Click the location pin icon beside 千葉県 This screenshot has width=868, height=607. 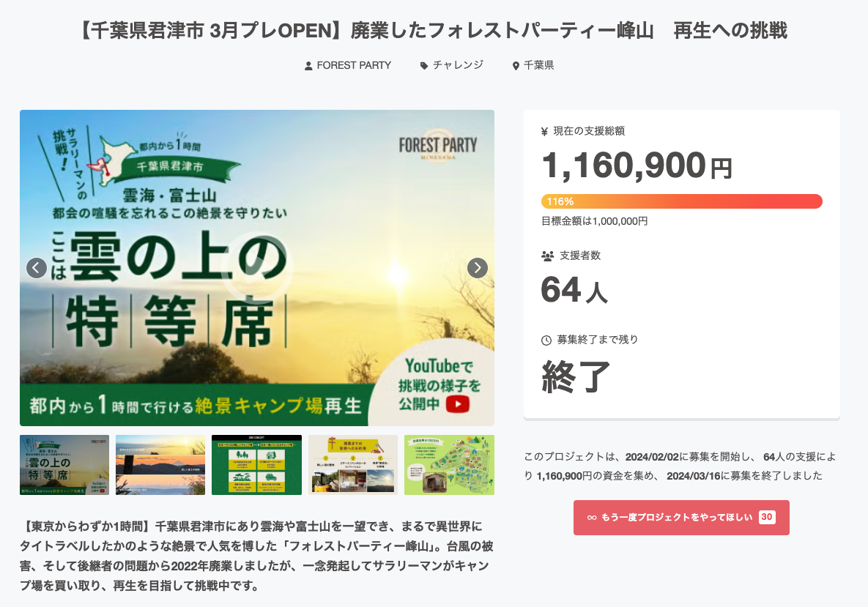point(516,66)
